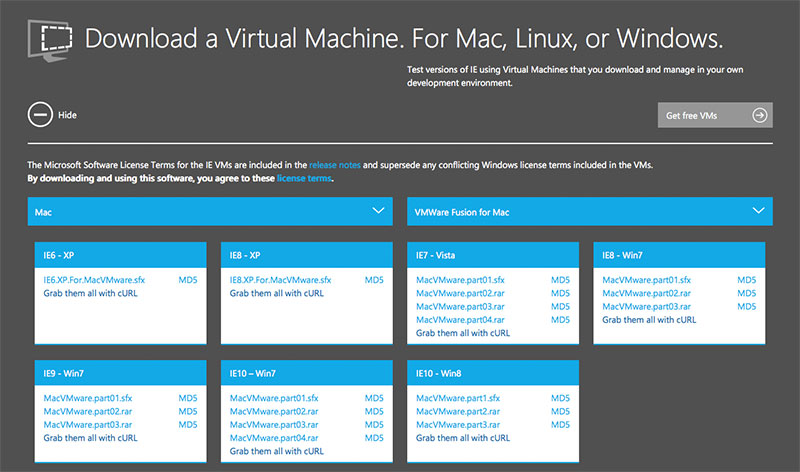This screenshot has width=800, height=472.
Task: Open the VMWare Fusion for Mac dropdown
Action: tap(590, 211)
